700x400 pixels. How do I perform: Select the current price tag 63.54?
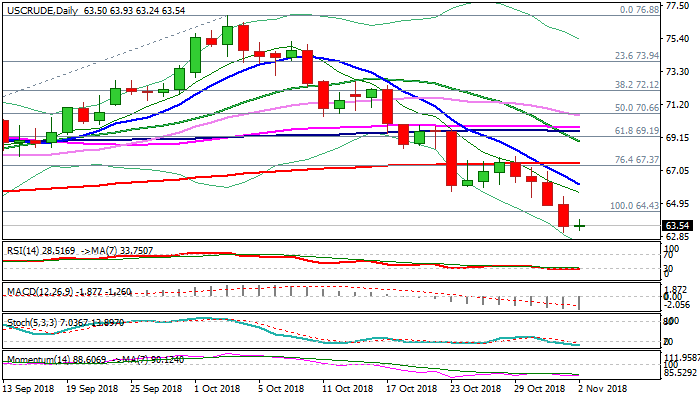point(678,225)
